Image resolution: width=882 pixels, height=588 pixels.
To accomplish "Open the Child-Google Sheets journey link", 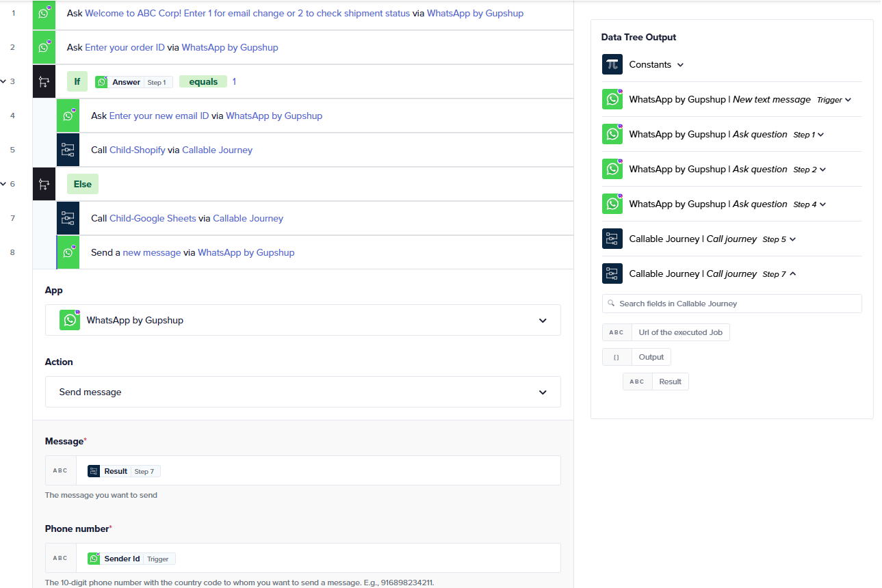I will (153, 218).
